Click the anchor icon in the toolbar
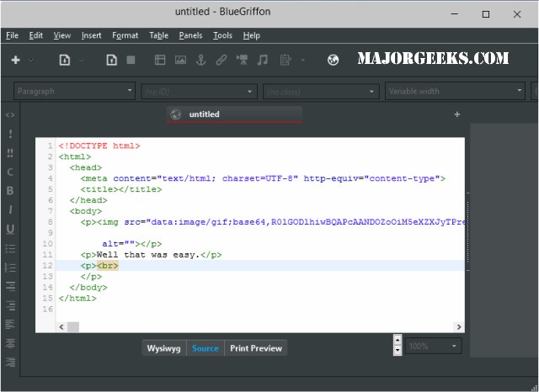 coord(200,60)
